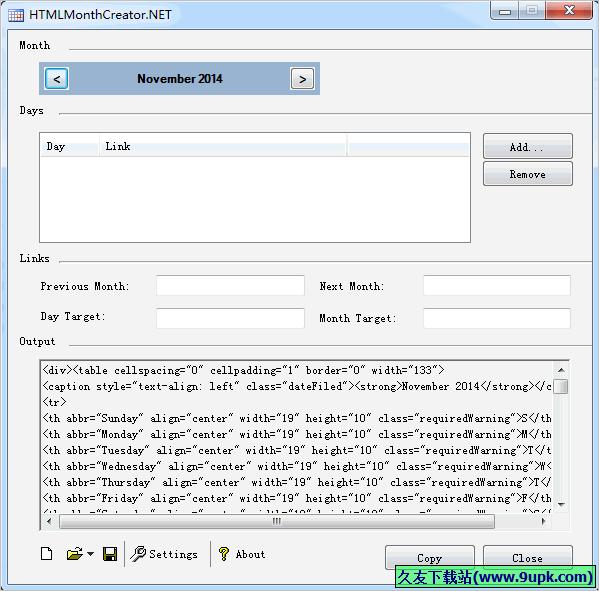This screenshot has height=591, width=599.
Task: Click the <tr> line in the output
Action: click(x=54, y=402)
